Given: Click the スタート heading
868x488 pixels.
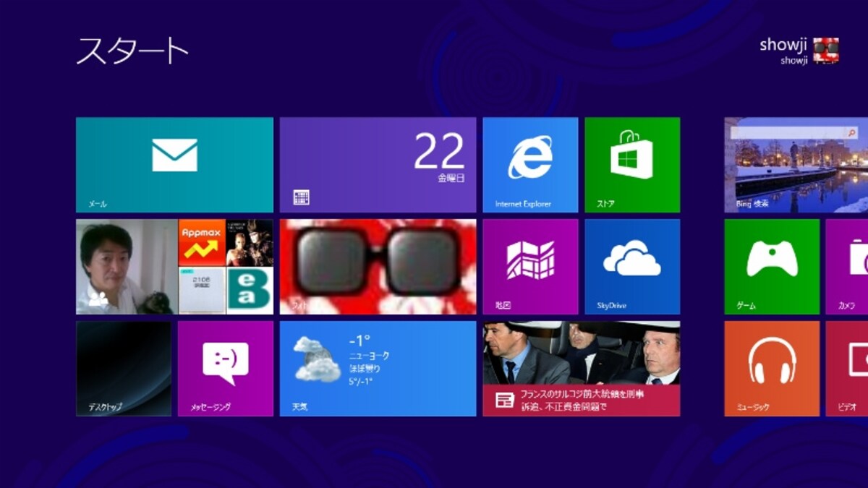Looking at the screenshot, I should 132,51.
